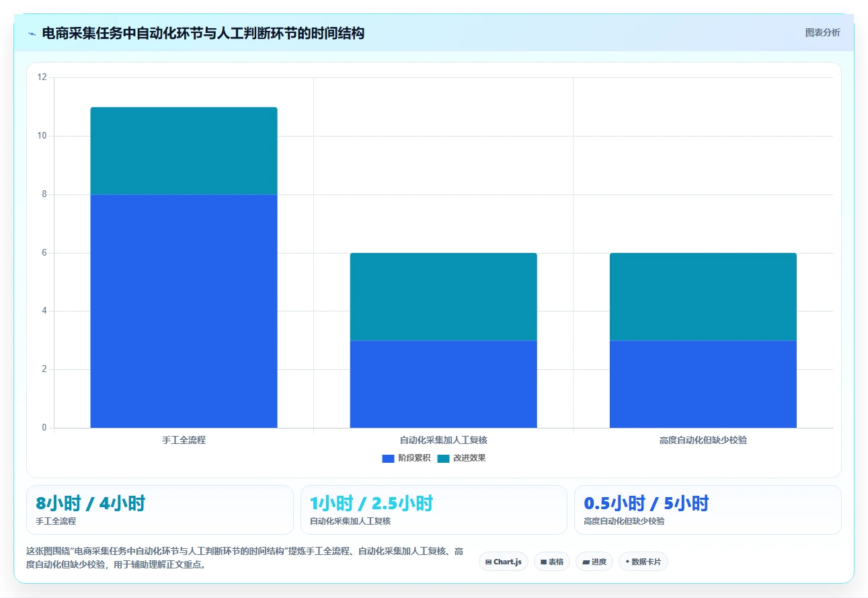Viewport: 868px width, 598px height.
Task: Click the teal 改进效果 legend color box
Action: 443,458
